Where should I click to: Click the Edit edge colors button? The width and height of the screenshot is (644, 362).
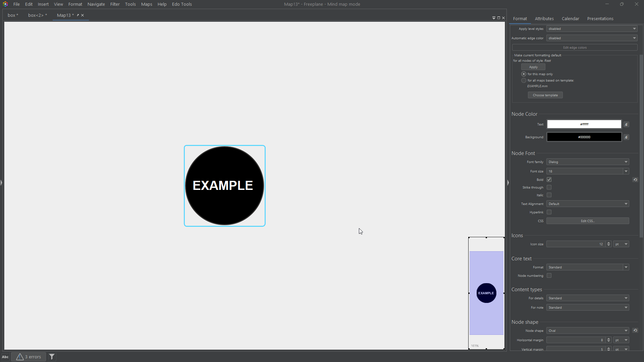(x=575, y=47)
